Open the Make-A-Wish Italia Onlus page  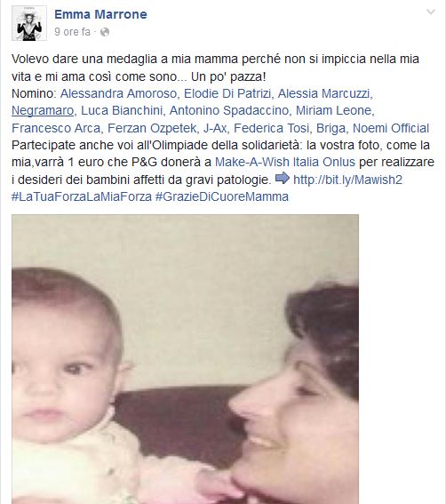click(285, 162)
